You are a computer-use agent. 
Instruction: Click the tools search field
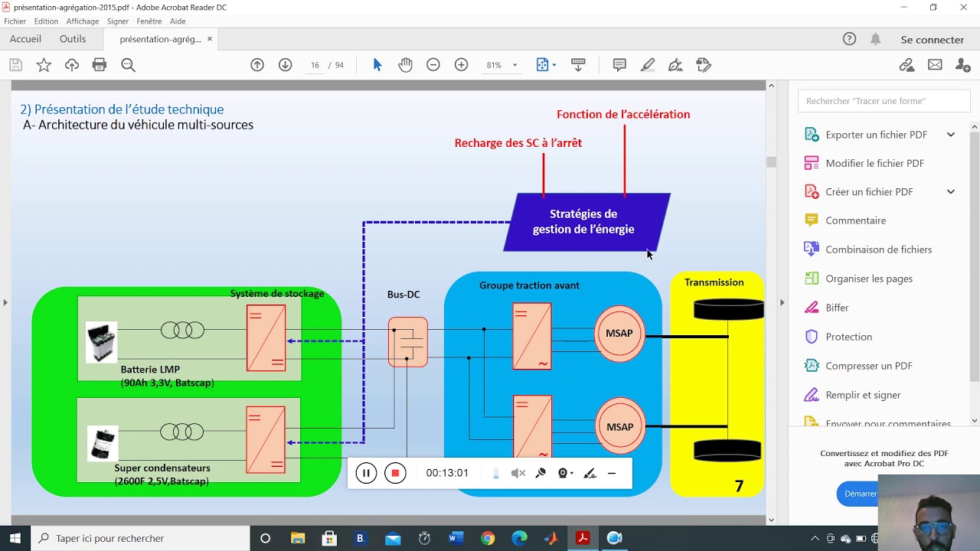(x=884, y=101)
